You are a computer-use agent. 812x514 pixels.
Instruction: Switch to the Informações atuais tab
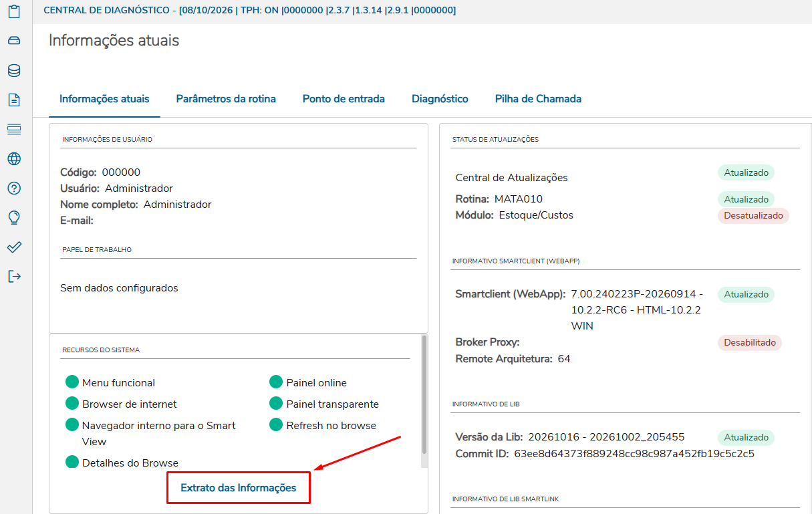click(104, 99)
